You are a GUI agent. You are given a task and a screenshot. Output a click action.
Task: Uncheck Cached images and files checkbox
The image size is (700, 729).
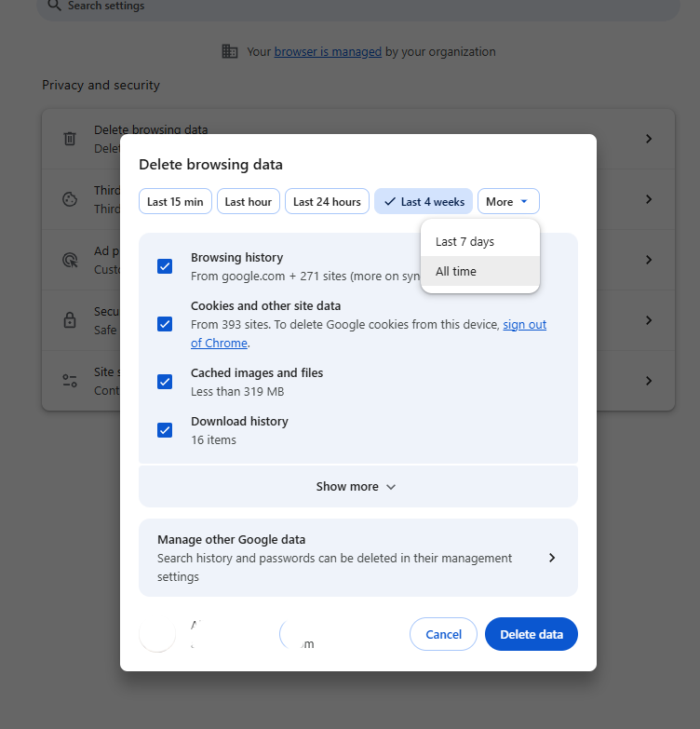165,382
